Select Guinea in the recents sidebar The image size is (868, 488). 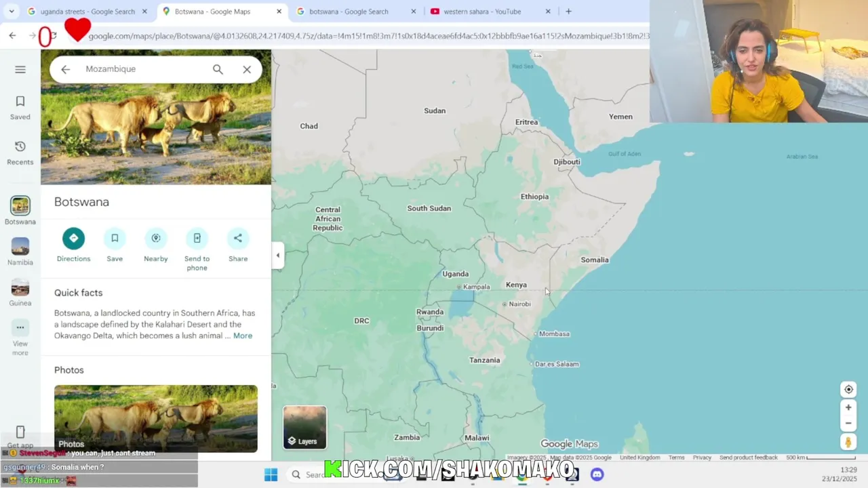(x=20, y=293)
